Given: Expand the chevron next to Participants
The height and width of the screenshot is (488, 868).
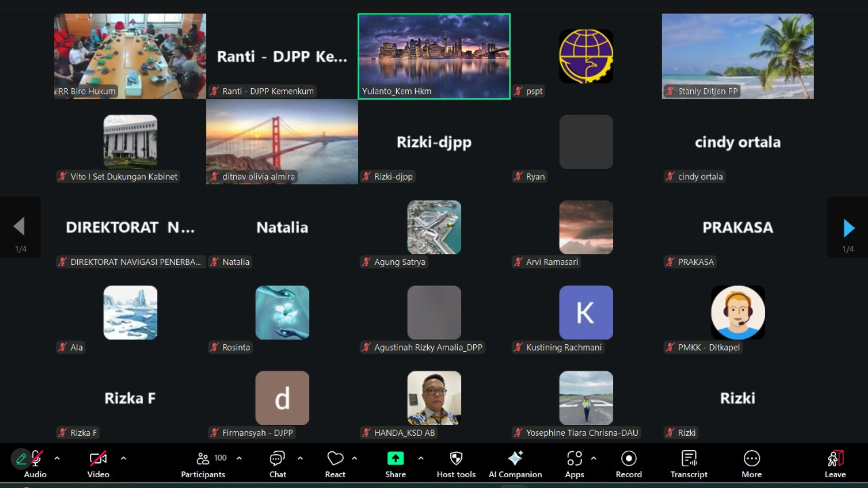Looking at the screenshot, I should pyautogui.click(x=239, y=458).
